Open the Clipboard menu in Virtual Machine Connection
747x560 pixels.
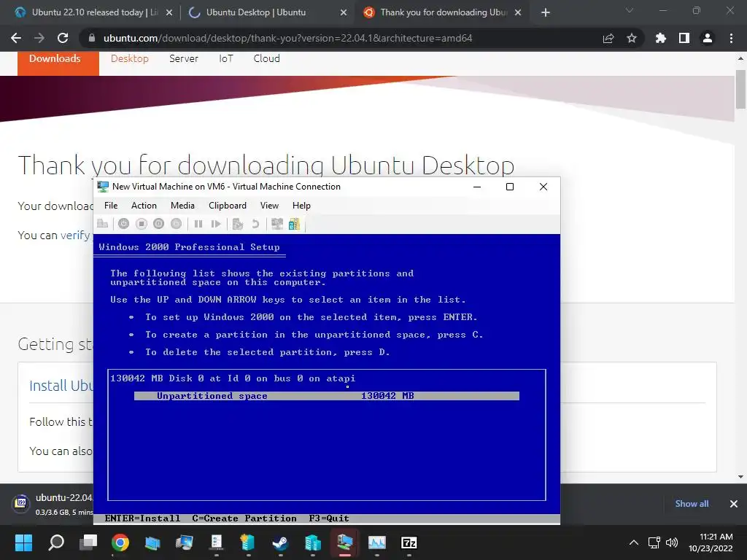pyautogui.click(x=228, y=205)
